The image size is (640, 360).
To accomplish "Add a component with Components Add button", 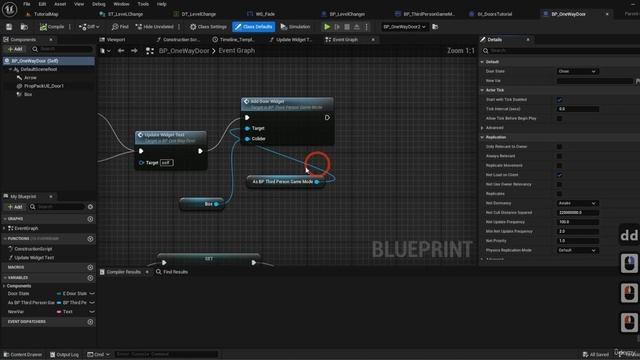I will pyautogui.click(x=15, y=49).
